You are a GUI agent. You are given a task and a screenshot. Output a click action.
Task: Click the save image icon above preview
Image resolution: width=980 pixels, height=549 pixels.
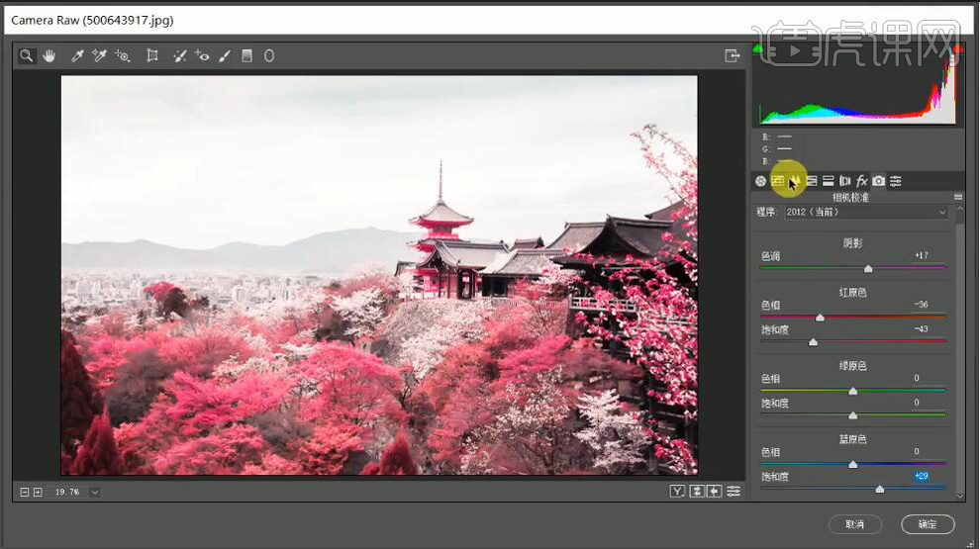[732, 55]
